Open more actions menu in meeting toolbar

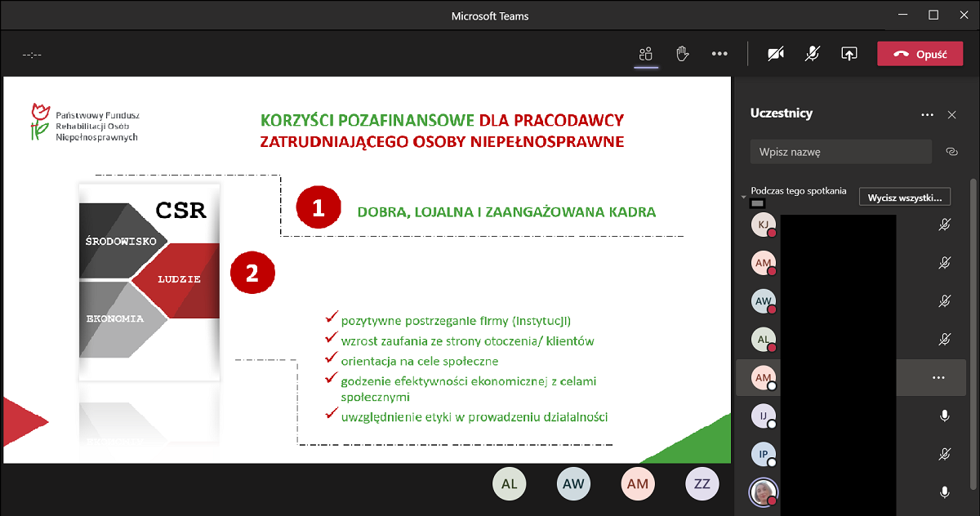pos(719,54)
